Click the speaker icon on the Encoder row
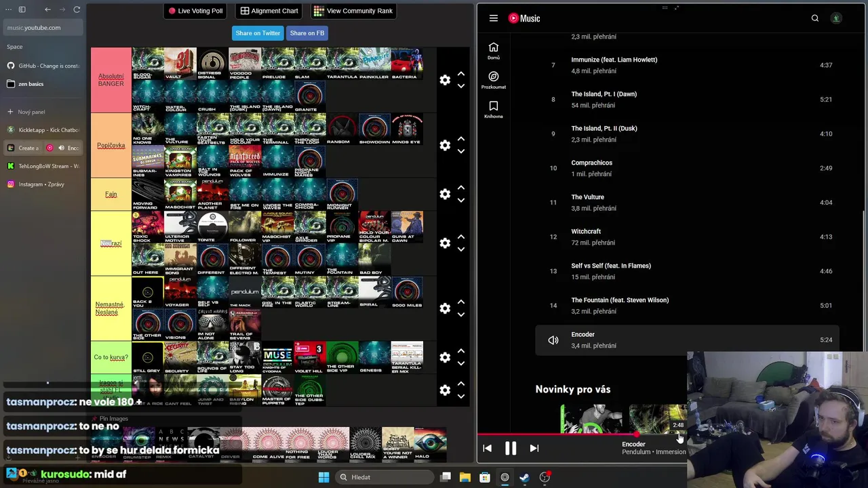The width and height of the screenshot is (868, 488). [x=553, y=340]
